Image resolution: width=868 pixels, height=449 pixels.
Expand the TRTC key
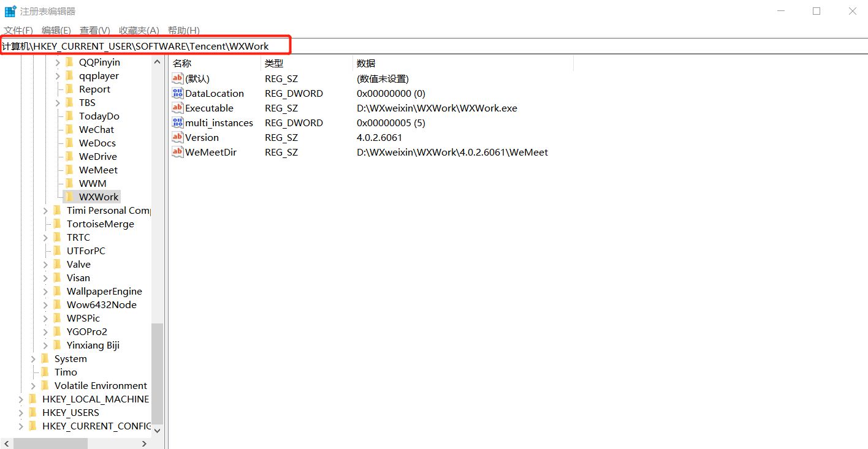pos(45,237)
